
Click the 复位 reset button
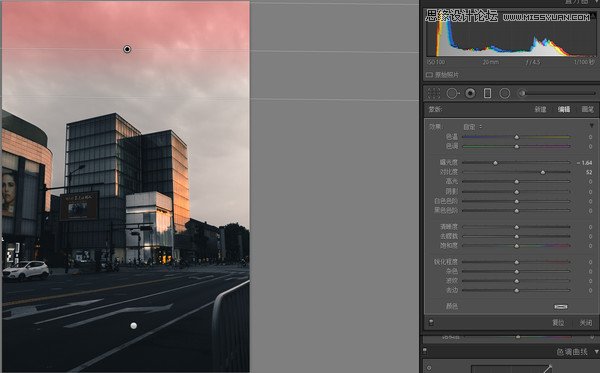(x=558, y=323)
